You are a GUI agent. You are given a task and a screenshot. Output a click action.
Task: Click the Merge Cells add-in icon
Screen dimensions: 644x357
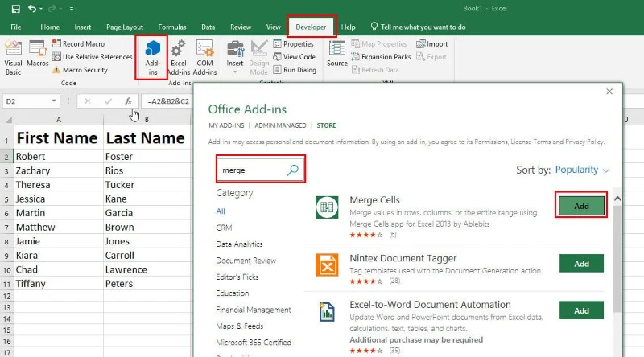[x=327, y=207]
